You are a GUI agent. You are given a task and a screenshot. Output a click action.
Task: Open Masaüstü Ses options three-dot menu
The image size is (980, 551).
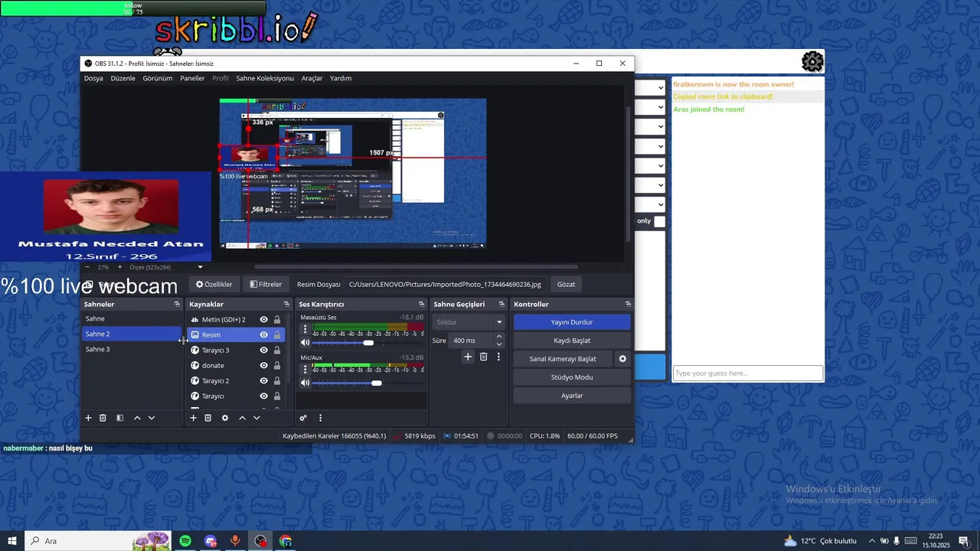pos(305,329)
